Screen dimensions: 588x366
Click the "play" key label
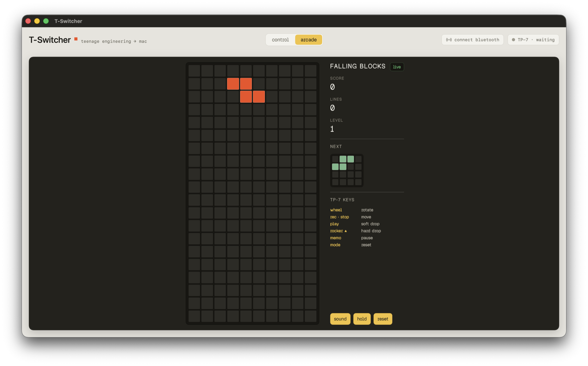[334, 224]
